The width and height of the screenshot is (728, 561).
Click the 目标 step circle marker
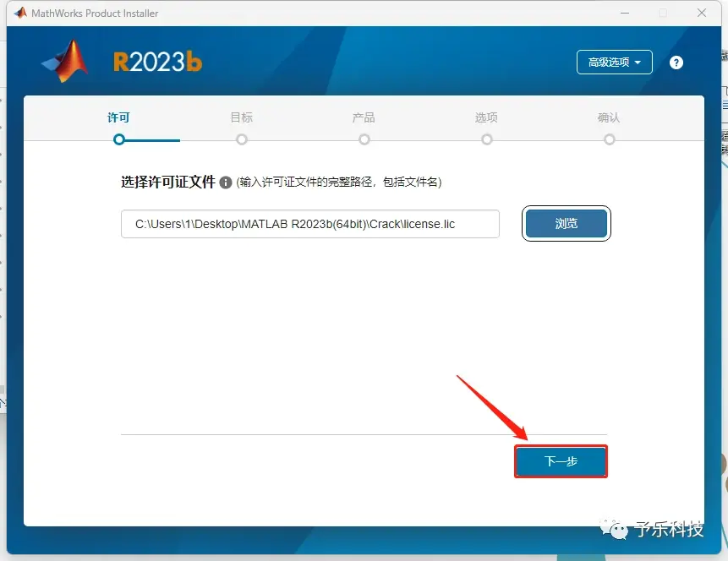[242, 139]
